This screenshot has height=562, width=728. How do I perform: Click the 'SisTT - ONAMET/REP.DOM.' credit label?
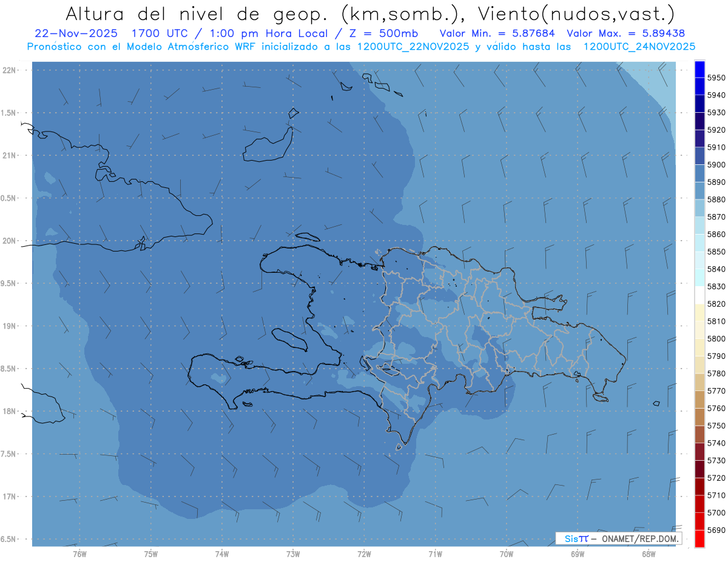(x=619, y=538)
